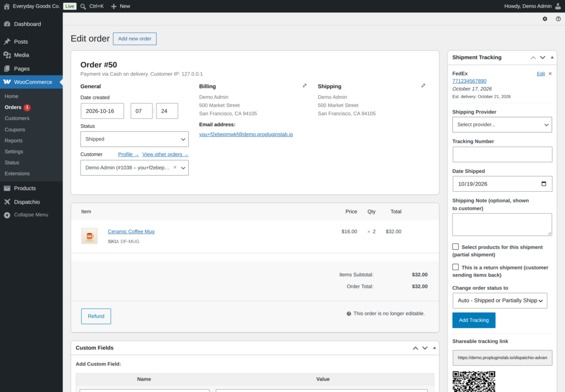Image resolution: width=565 pixels, height=392 pixels.
Task: Move Custom Fields panel down
Action: coord(425,348)
